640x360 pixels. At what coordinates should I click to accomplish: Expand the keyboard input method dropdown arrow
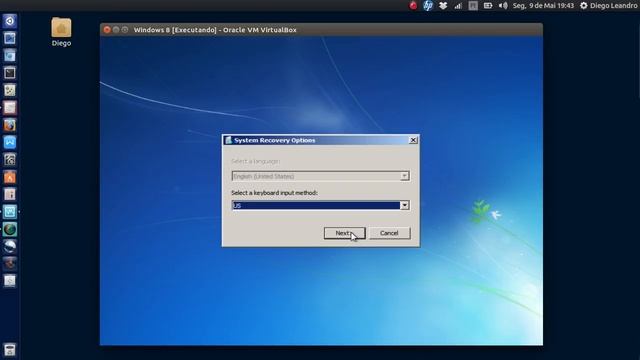[404, 205]
